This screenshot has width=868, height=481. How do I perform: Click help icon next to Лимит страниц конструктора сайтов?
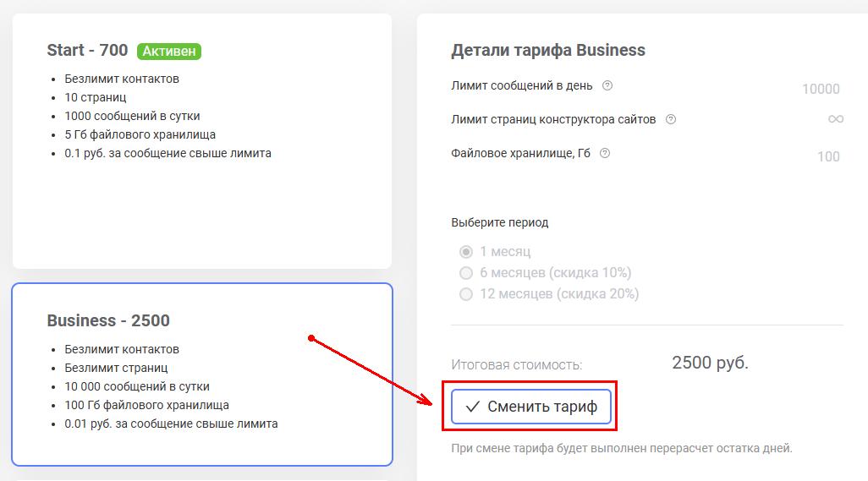tap(670, 119)
